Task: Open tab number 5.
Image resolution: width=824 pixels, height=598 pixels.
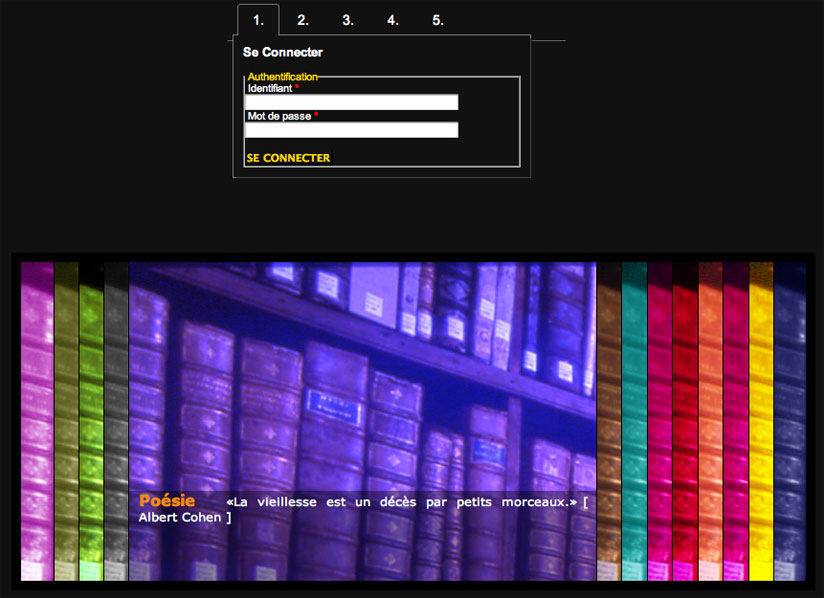Action: pos(438,20)
